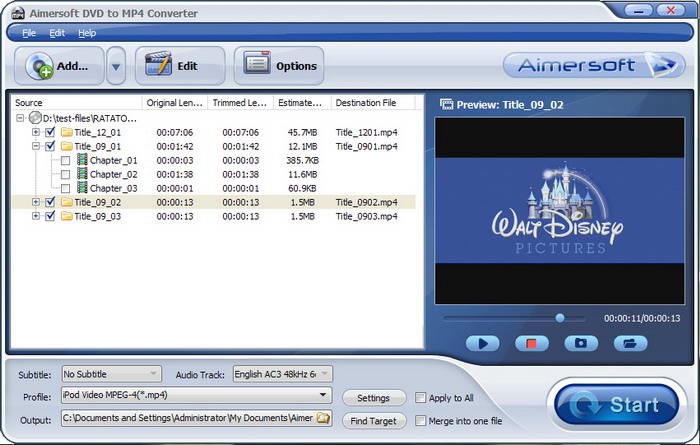700x445 pixels.
Task: Click the Chapter_01 film strip icon
Action: pyautogui.click(x=82, y=160)
